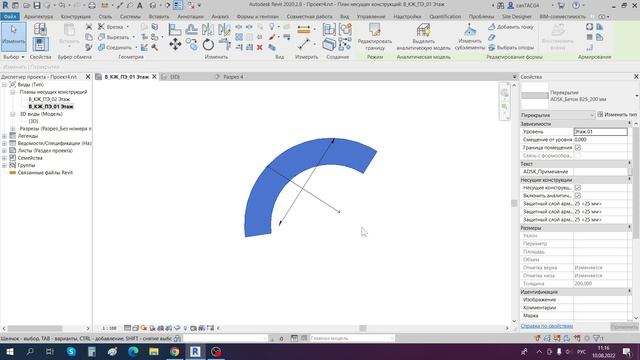The height and width of the screenshot is (360, 640).
Task: Expand the Разрезы node in project browser
Action: point(13,129)
